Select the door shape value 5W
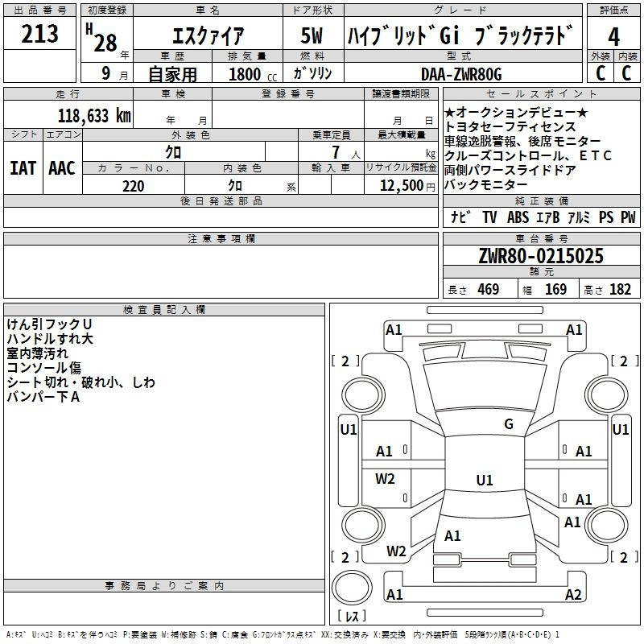The height and width of the screenshot is (644, 644). [x=312, y=35]
